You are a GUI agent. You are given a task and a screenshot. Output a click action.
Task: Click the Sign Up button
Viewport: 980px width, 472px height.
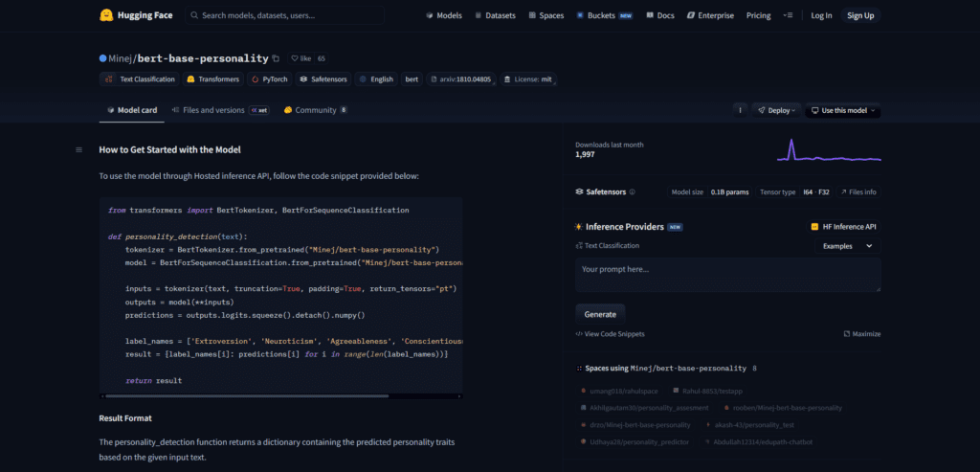pyautogui.click(x=860, y=15)
